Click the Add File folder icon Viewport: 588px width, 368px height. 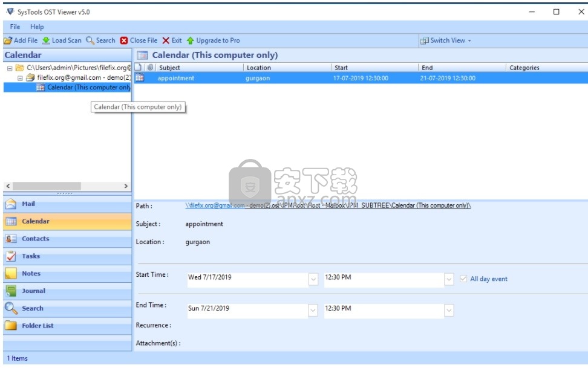[8, 40]
